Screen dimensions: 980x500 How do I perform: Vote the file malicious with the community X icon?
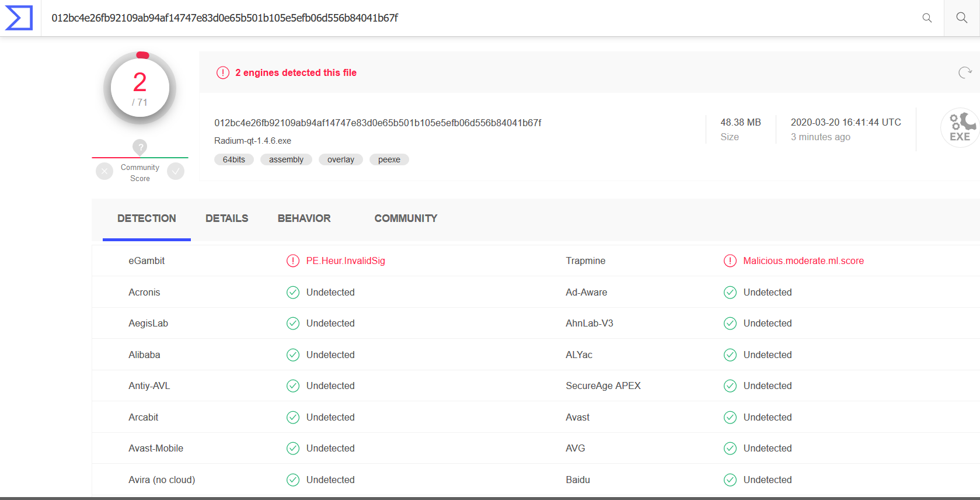click(x=104, y=171)
